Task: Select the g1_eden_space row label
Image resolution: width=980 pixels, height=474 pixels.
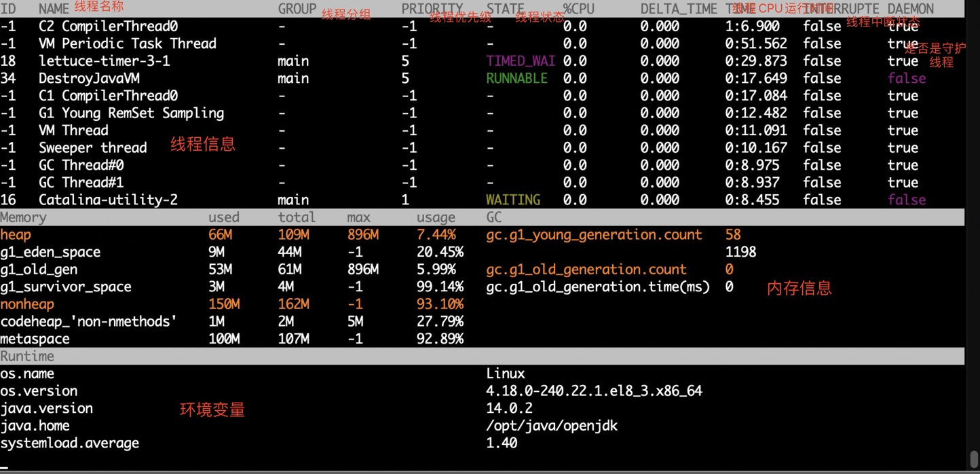Action: tap(50, 252)
